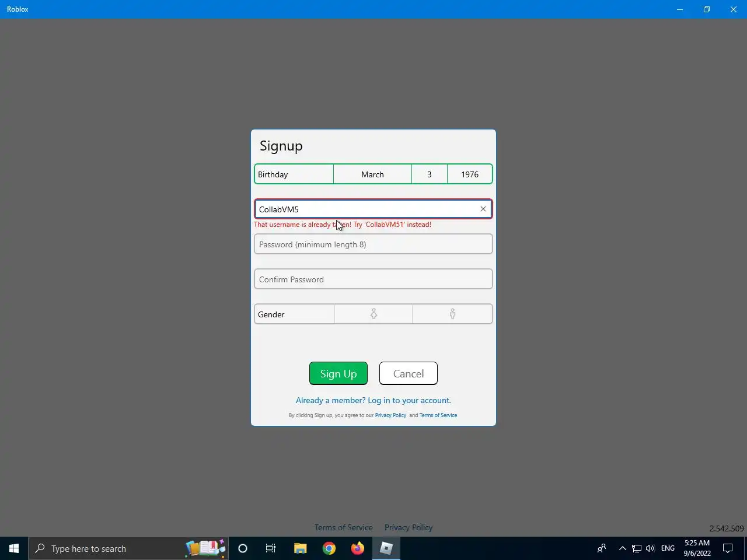This screenshot has width=747, height=560.
Task: Select the male gender icon
Action: 452,314
